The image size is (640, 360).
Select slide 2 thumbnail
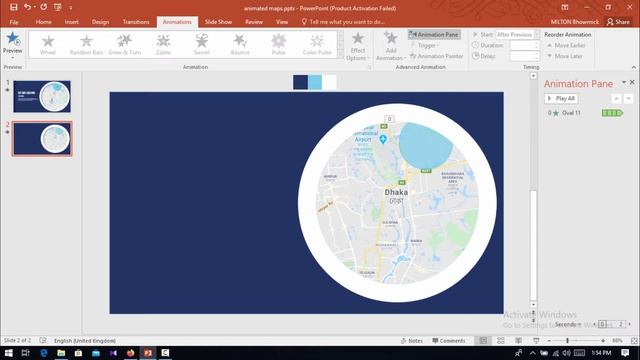coord(42,138)
